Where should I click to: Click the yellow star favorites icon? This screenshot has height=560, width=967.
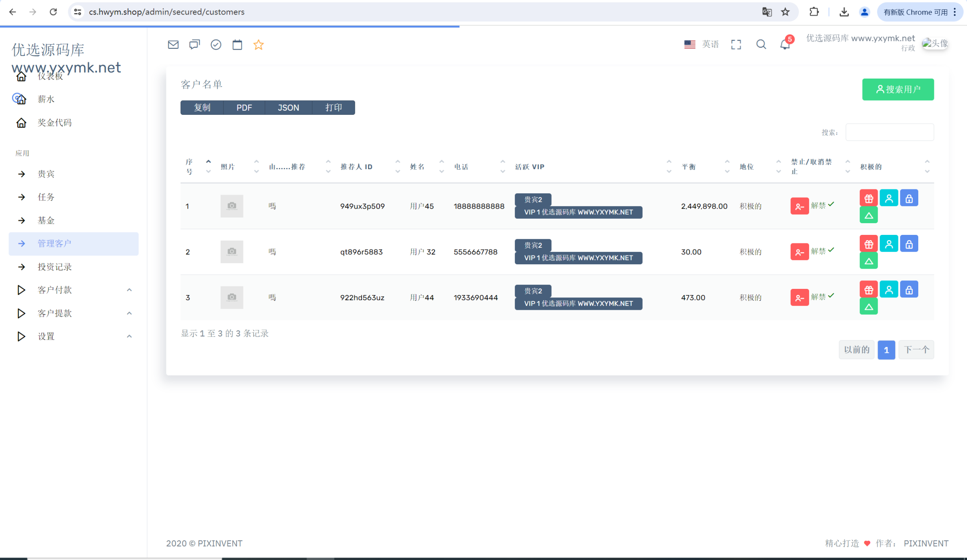(259, 45)
